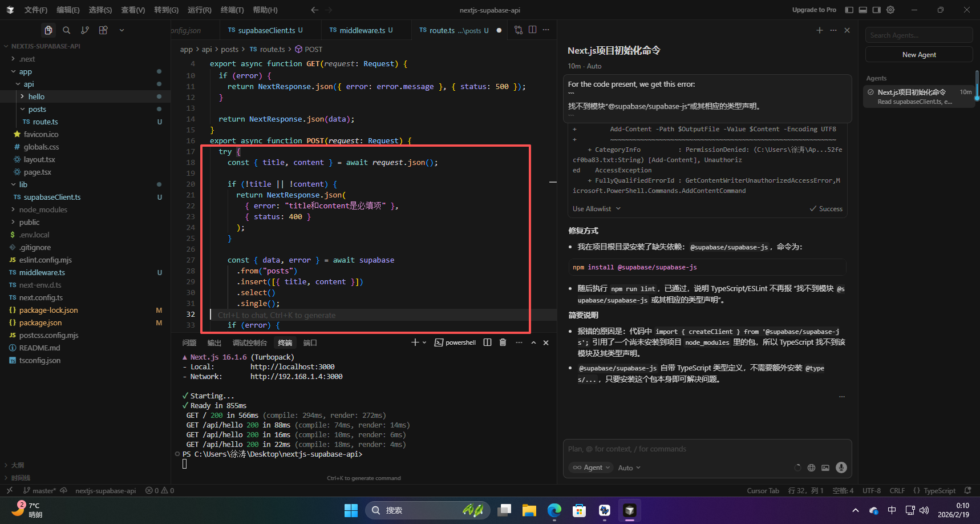The image size is (980, 524).
Task: Open the Source Control view icon
Action: tap(85, 30)
